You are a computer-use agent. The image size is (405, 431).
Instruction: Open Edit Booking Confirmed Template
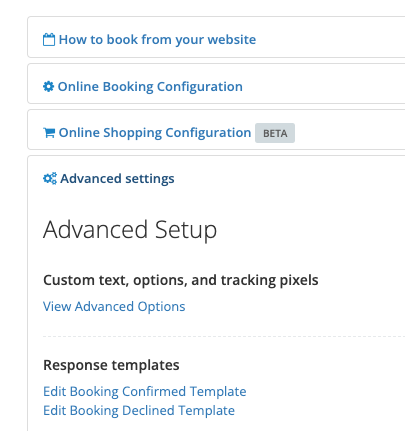[x=145, y=391]
